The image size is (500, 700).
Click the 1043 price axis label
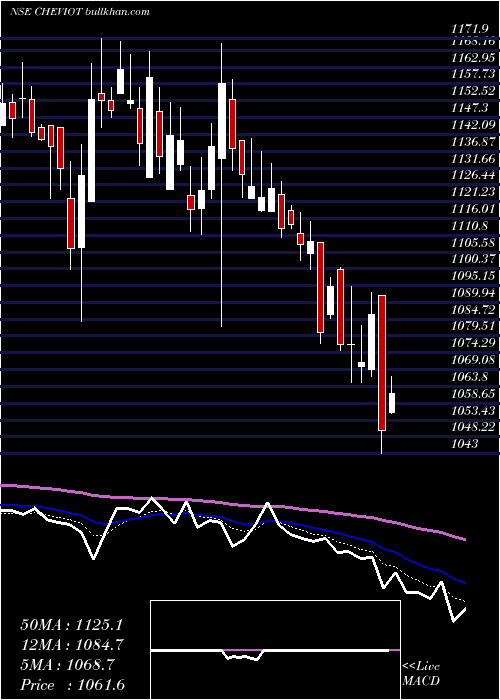pyautogui.click(x=464, y=444)
